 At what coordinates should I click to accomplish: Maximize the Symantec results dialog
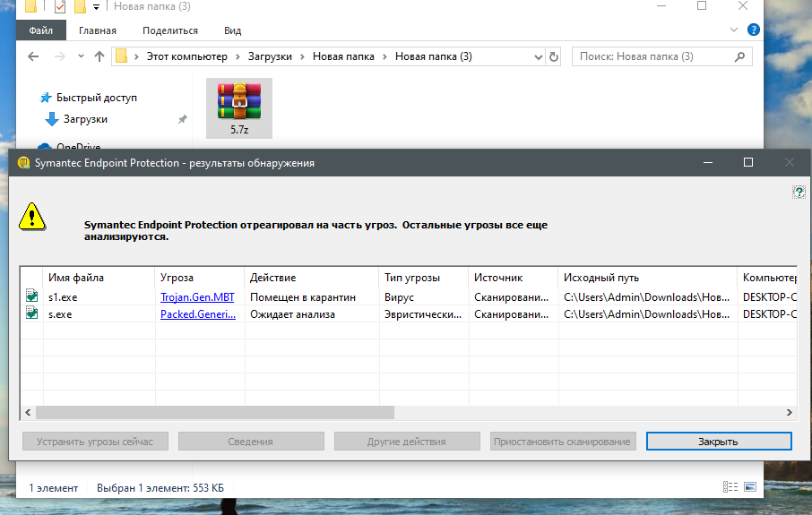pos(748,162)
